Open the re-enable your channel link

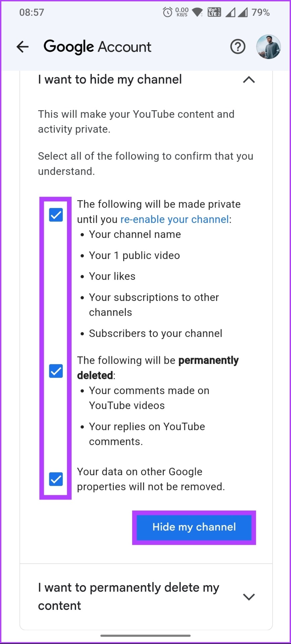click(x=175, y=219)
